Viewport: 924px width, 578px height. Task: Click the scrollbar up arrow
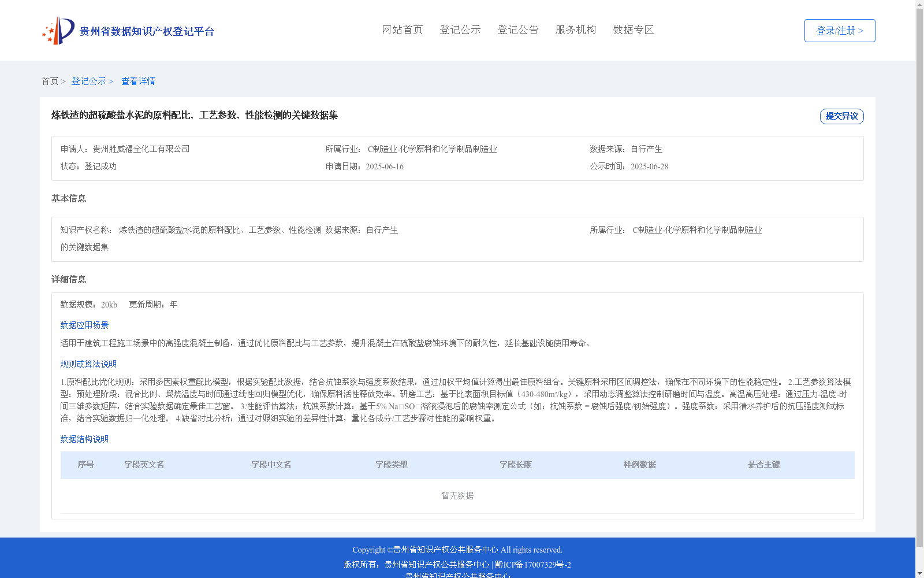tap(919, 4)
